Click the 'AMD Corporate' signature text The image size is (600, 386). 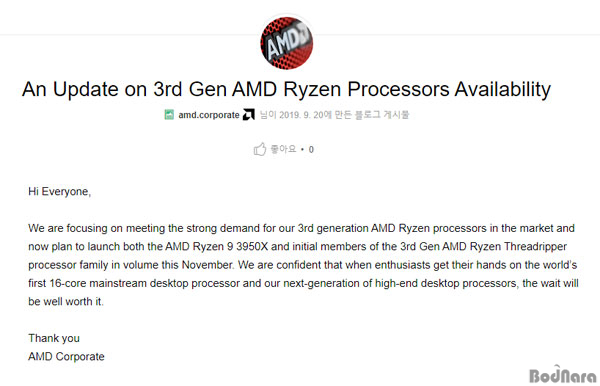pos(66,357)
